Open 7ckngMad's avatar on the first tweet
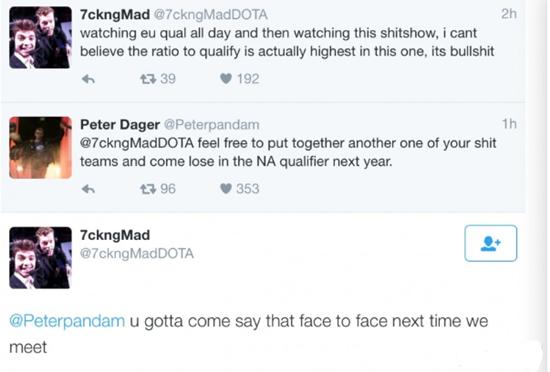This screenshot has height=372, width=550. coord(40,37)
